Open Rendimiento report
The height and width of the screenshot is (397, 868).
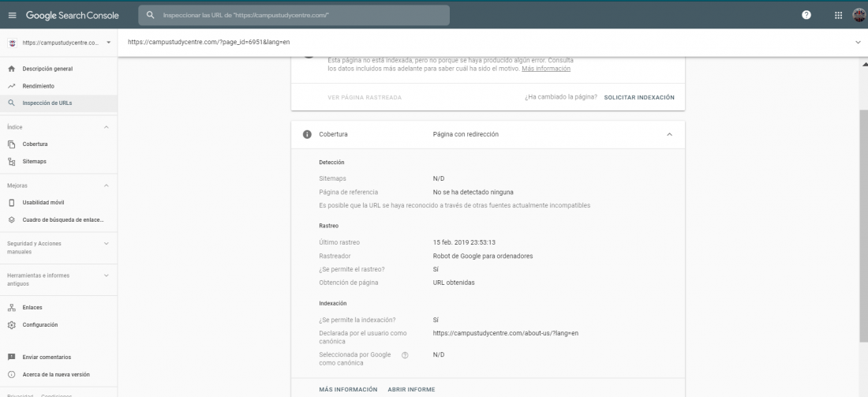pyautogui.click(x=58, y=86)
